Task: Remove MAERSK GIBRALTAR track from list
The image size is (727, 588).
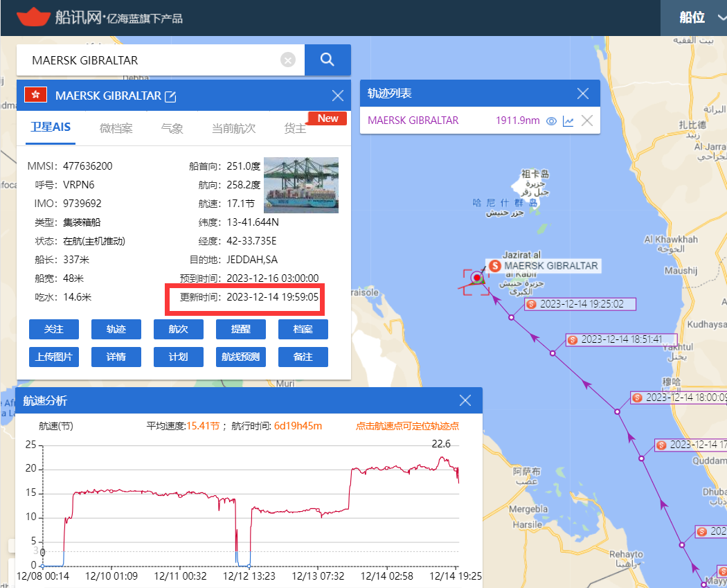Action: pos(587,121)
